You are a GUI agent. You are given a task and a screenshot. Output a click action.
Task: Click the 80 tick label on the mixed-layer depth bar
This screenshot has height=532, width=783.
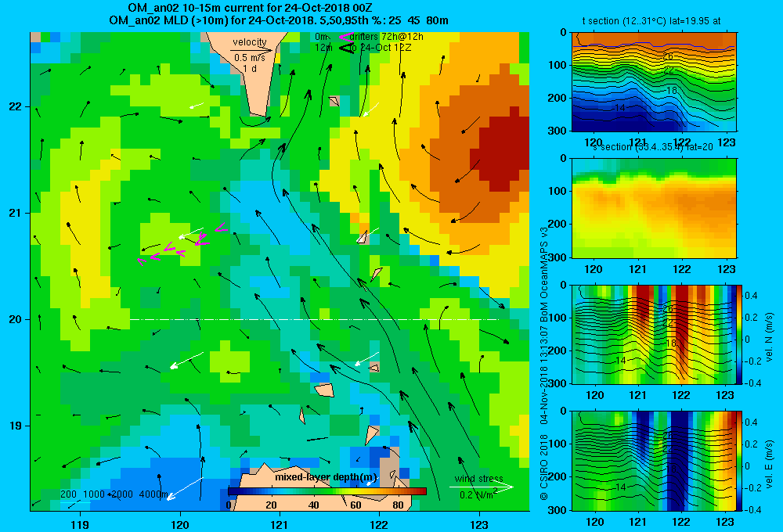(x=398, y=505)
